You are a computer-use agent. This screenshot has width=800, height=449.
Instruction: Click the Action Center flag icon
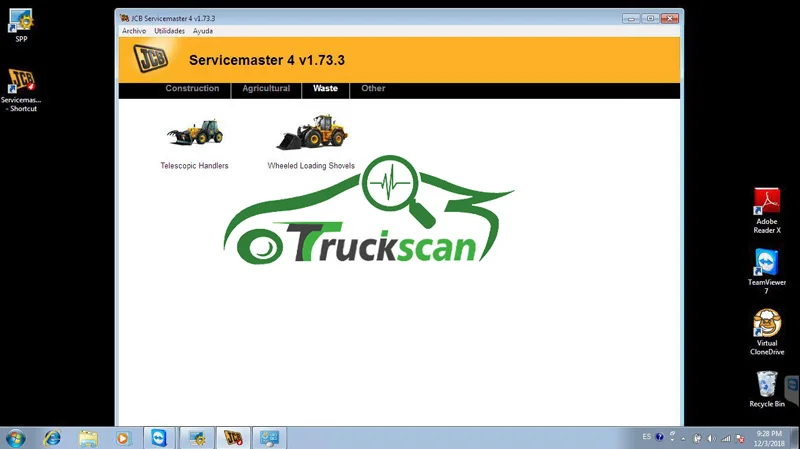click(740, 438)
